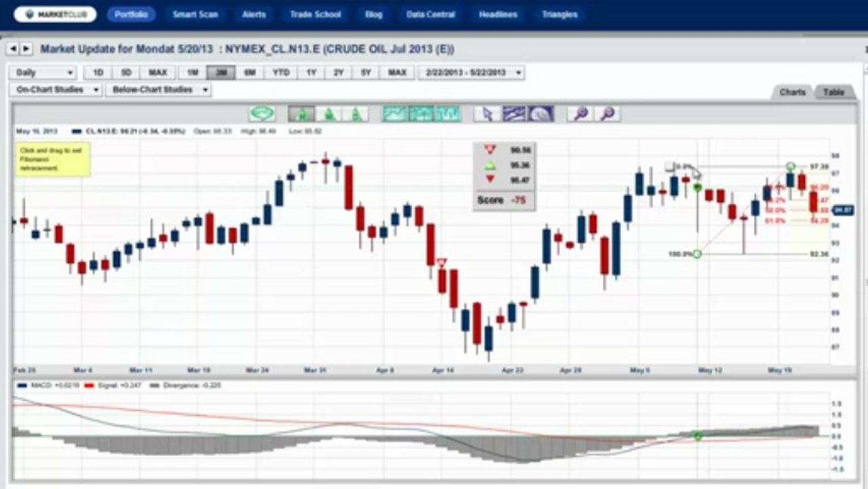Select the 1Y time range
The image size is (868, 489).
pyautogui.click(x=311, y=73)
